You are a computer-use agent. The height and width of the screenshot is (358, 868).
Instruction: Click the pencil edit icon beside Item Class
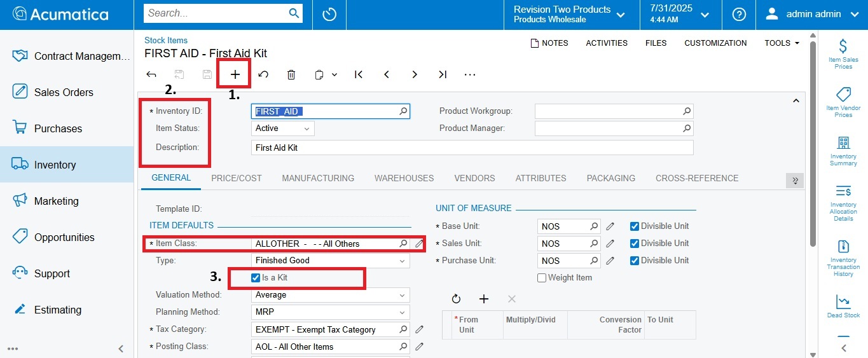[x=419, y=244]
